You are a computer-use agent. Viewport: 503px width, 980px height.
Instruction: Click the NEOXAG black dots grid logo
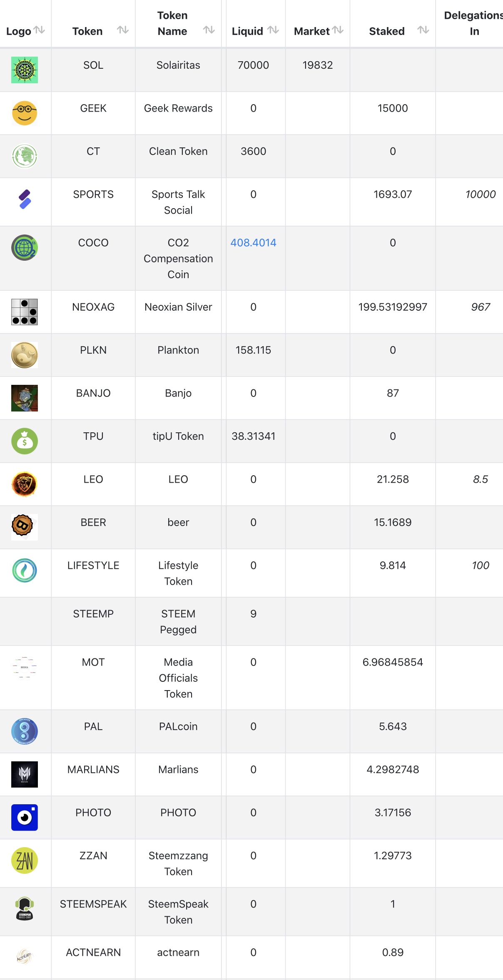click(x=25, y=312)
